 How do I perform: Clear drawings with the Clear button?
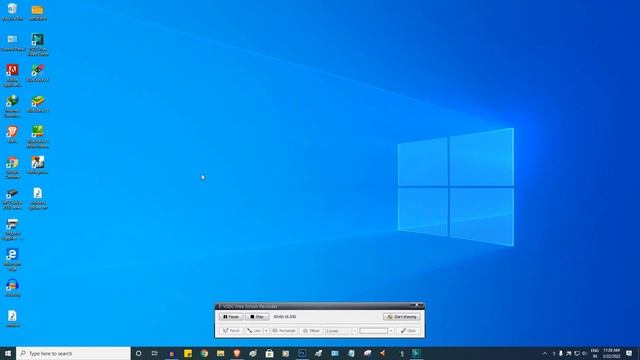(408, 331)
